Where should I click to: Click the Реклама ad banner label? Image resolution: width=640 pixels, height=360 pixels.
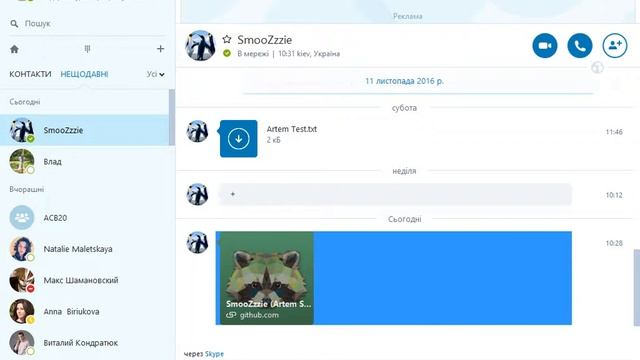(x=407, y=16)
